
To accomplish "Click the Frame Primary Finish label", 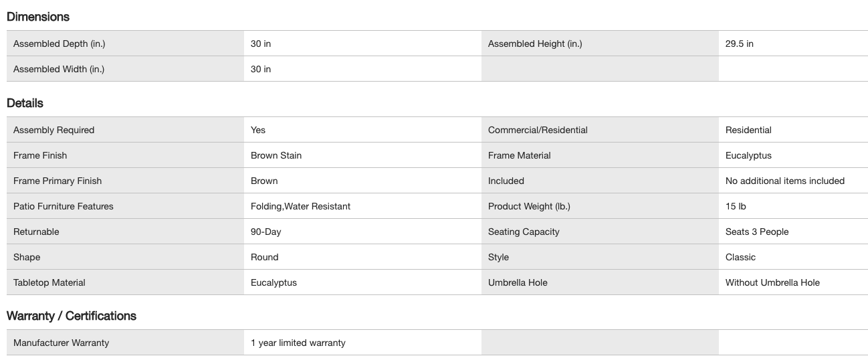I will coord(58,181).
